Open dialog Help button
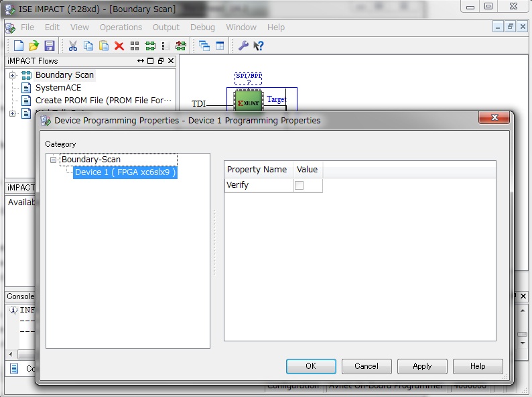 pyautogui.click(x=478, y=366)
